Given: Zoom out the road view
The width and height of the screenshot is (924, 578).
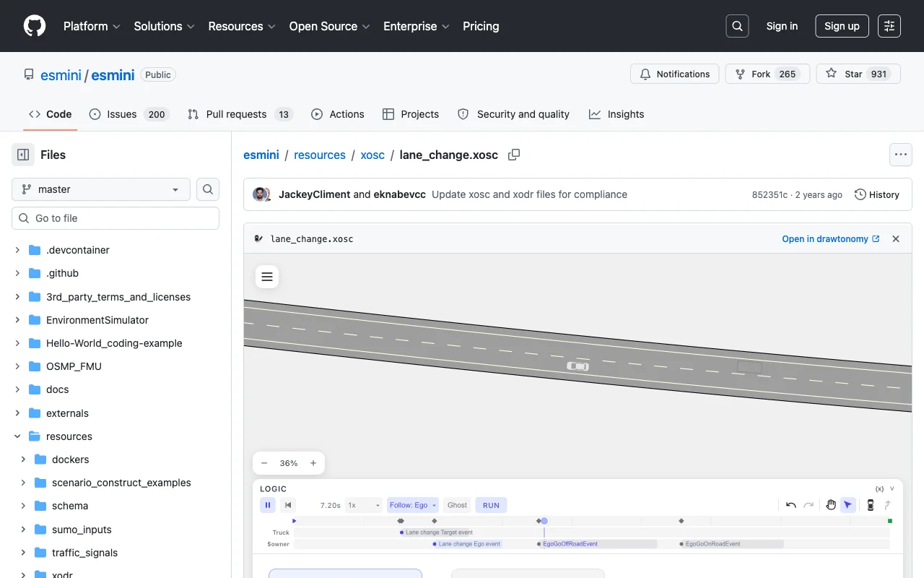Looking at the screenshot, I should click(x=264, y=463).
